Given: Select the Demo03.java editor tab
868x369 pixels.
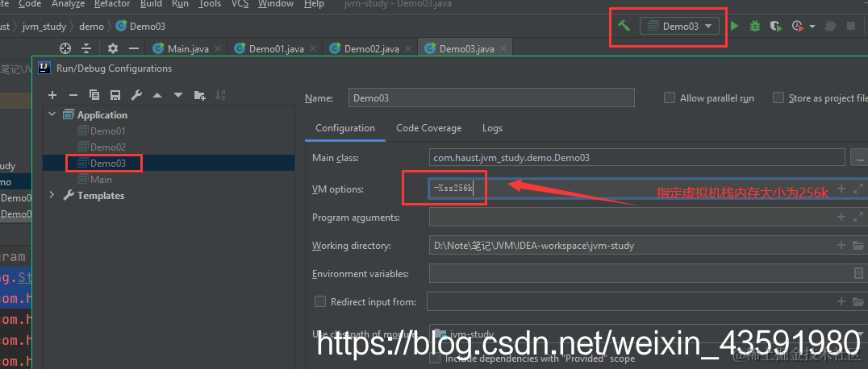Looking at the screenshot, I should tap(466, 48).
